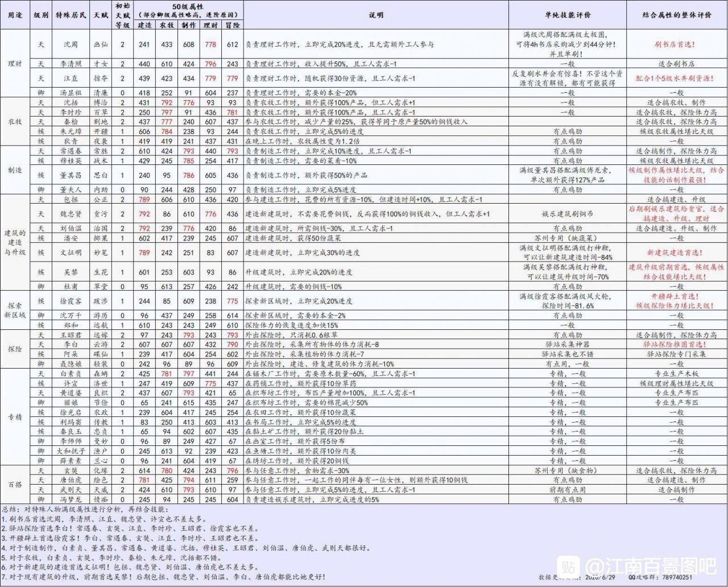Click the red 新建筑建造首选! evaluation cell
This screenshot has width=728, height=587.
(676, 253)
